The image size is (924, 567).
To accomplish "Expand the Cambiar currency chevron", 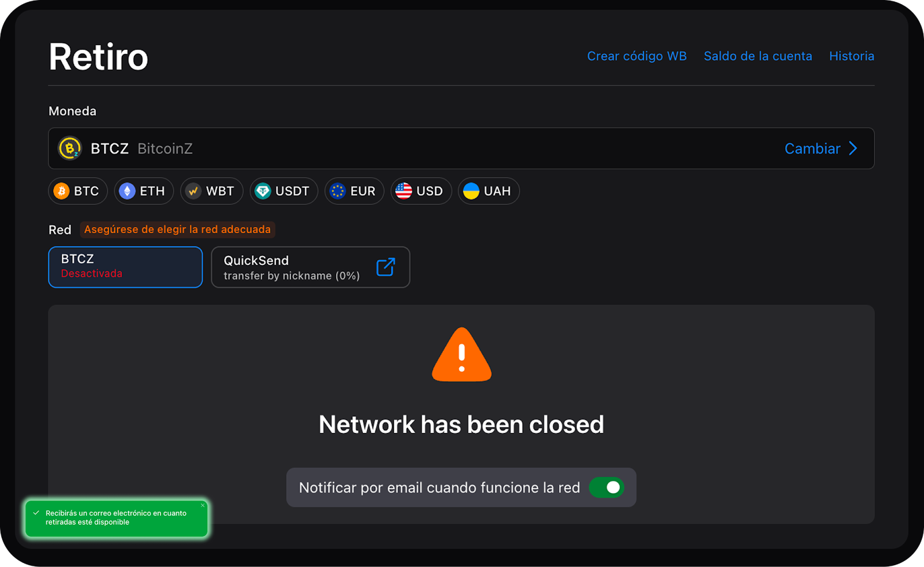I will [x=854, y=148].
